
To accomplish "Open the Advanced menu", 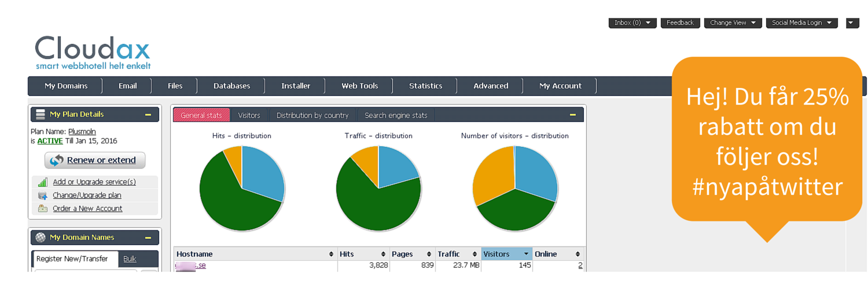I will [x=491, y=86].
